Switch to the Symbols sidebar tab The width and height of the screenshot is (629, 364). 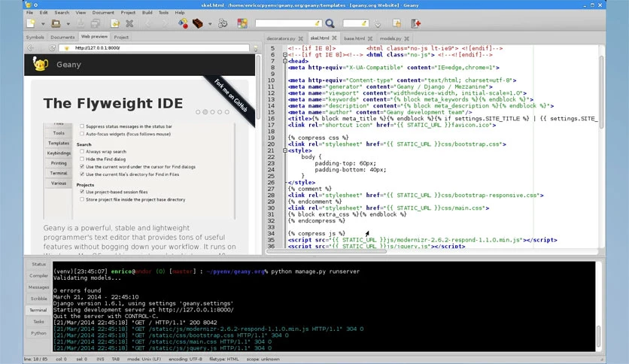pyautogui.click(x=35, y=38)
